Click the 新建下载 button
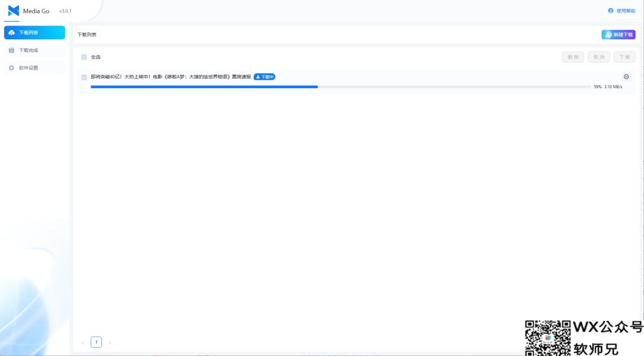 pos(618,35)
